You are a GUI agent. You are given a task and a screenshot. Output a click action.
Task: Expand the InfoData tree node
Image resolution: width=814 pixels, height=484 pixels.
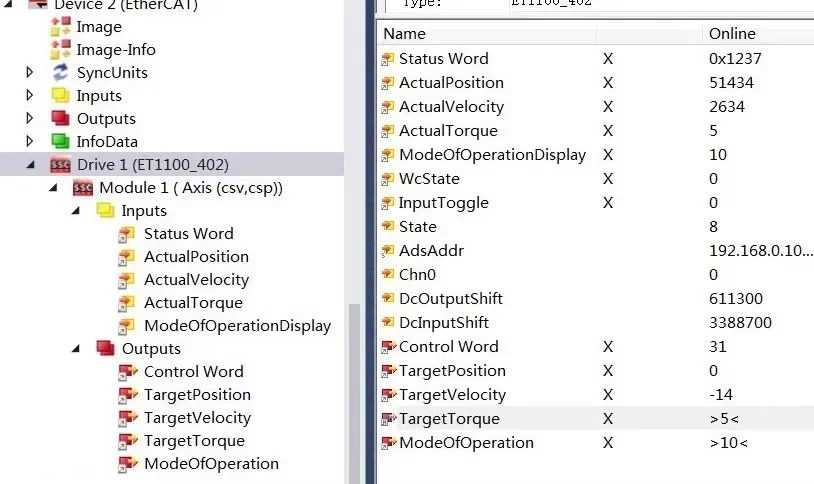tap(30, 141)
